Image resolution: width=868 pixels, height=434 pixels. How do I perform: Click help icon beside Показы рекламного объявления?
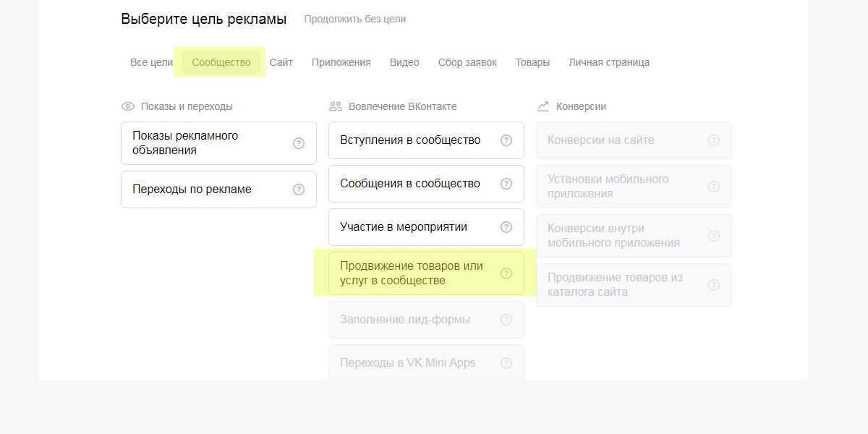coord(298,143)
